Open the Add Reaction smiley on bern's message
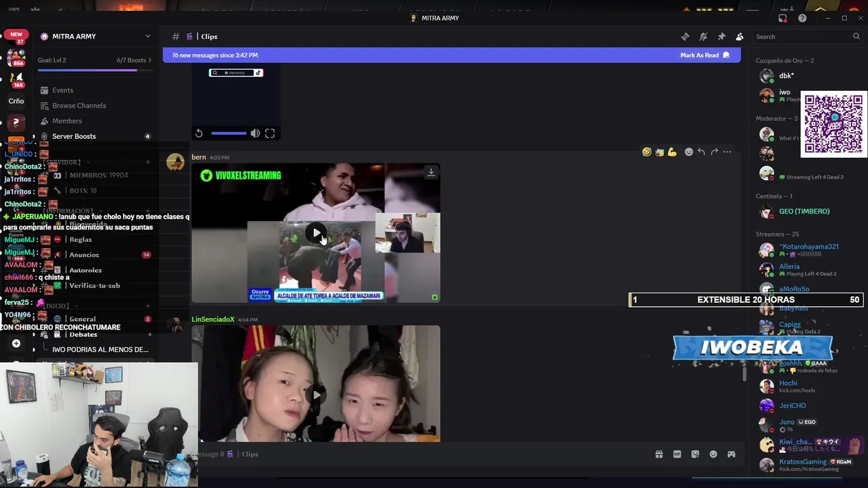Screen dimensions: 868x488 689,152
